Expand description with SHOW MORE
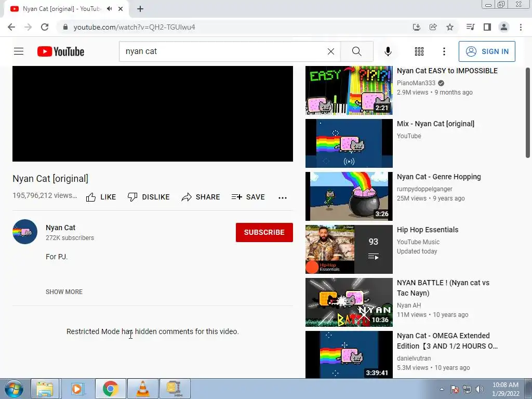 point(64,292)
